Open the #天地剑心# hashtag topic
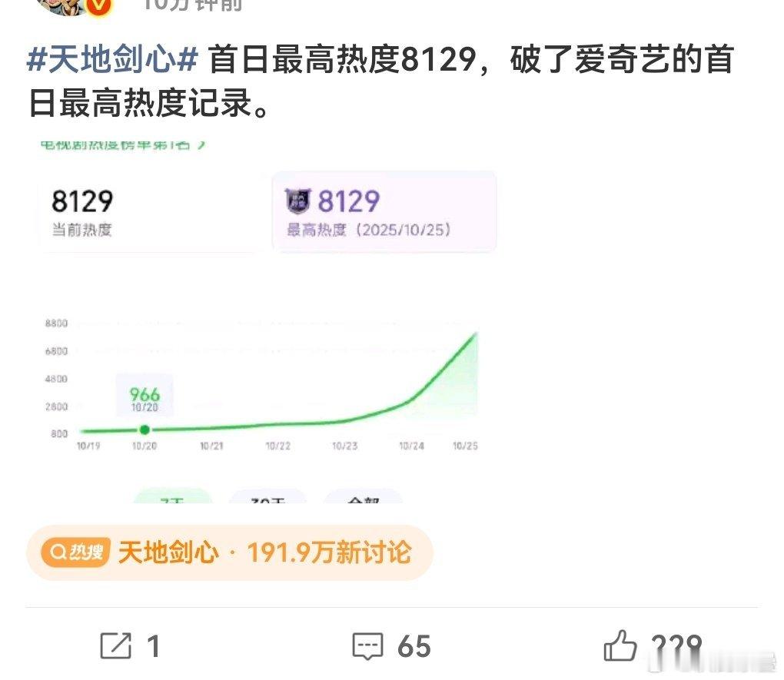The image size is (784, 680). pyautogui.click(x=113, y=60)
